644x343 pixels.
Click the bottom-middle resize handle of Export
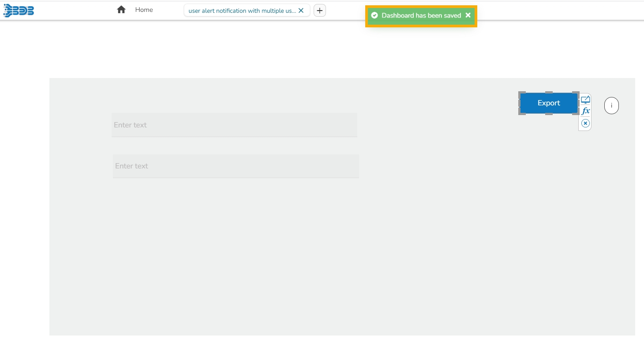(549, 114)
